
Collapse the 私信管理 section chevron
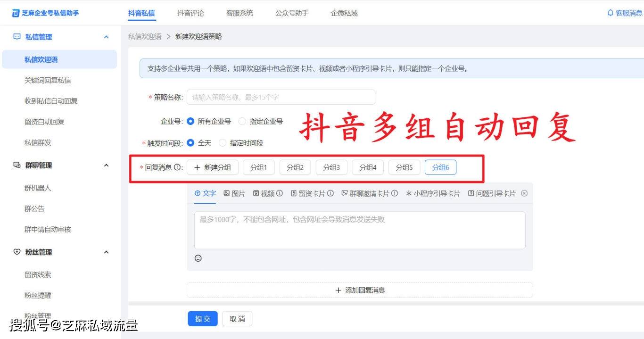coord(106,37)
